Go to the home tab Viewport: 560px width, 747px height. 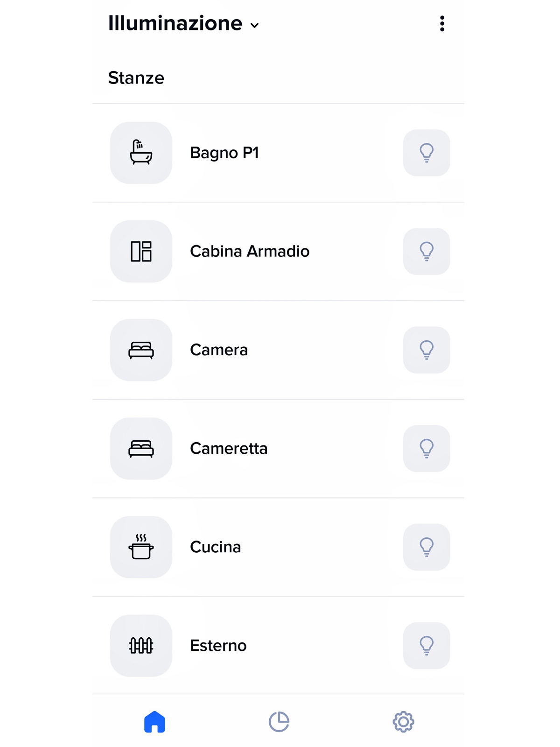(154, 722)
